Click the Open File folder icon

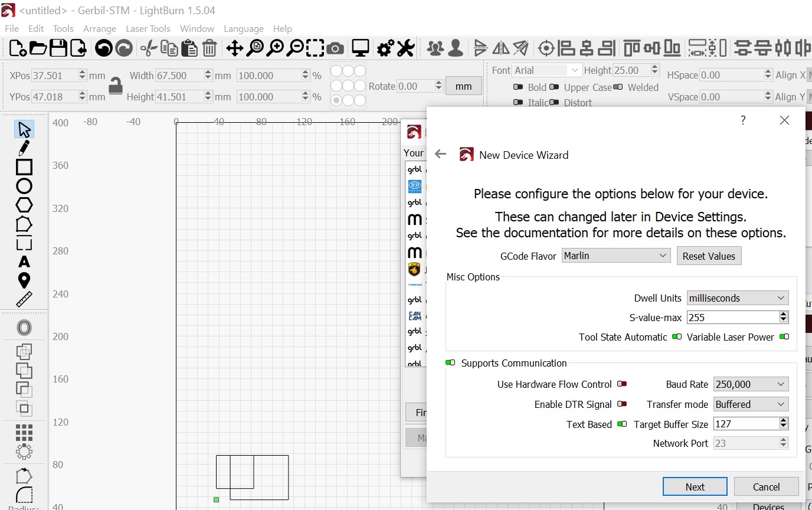(38, 48)
